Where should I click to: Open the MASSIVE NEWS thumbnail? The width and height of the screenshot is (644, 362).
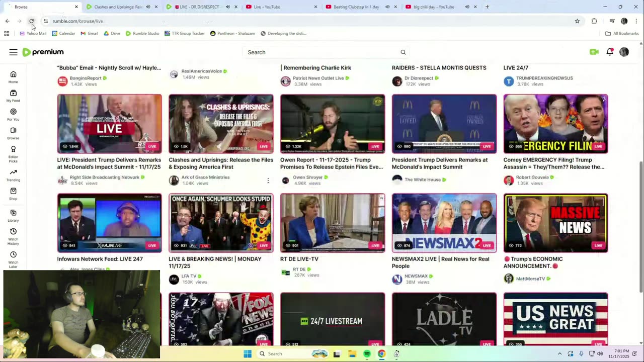[555, 223]
